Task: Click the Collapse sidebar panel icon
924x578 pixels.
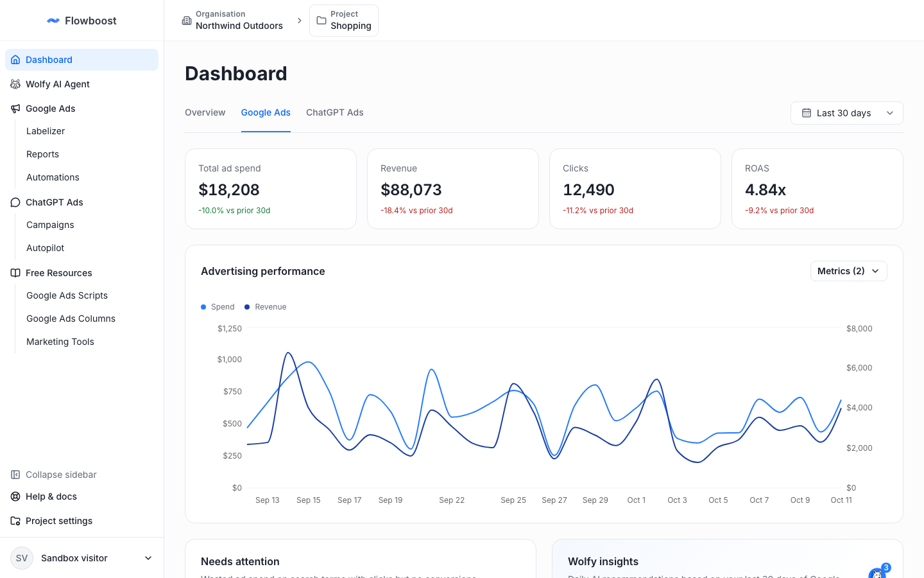Action: pos(15,475)
